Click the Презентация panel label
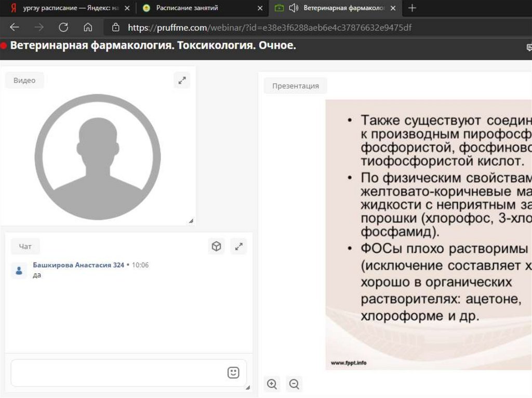The width and height of the screenshot is (532, 398). click(x=295, y=86)
